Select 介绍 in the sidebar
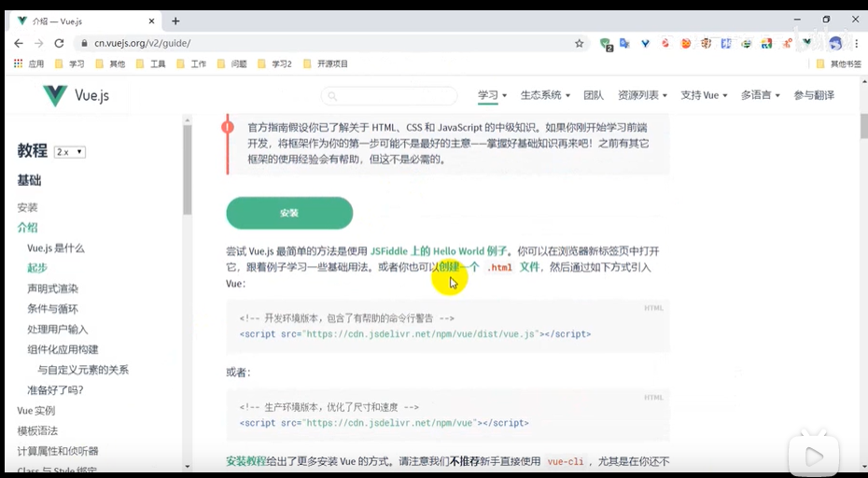Image resolution: width=868 pixels, height=478 pixels. click(27, 228)
